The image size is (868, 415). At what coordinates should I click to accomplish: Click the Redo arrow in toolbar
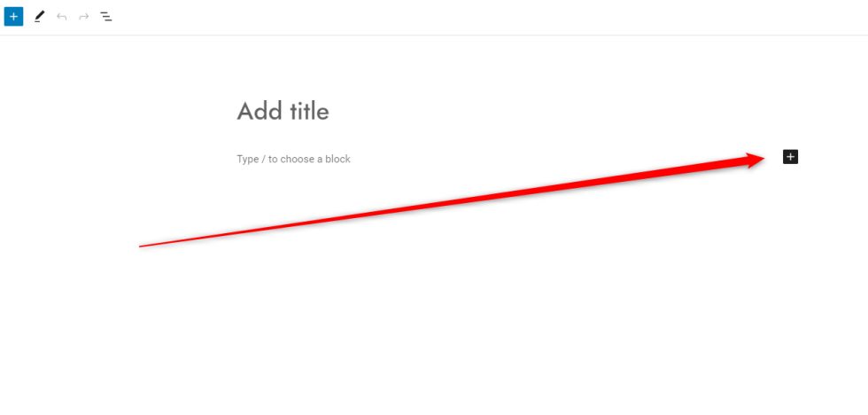[x=83, y=17]
